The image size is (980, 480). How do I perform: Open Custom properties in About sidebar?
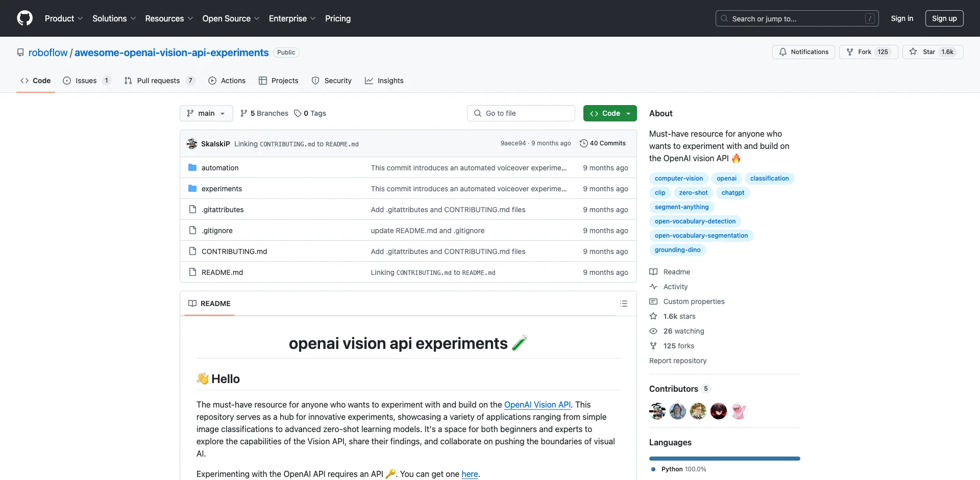coord(687,301)
